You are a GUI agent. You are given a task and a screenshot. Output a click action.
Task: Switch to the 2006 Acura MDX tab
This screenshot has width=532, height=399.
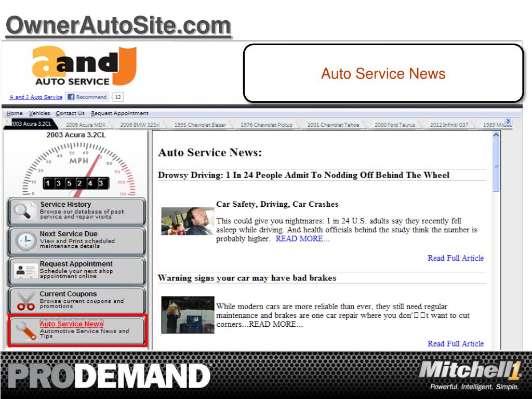coord(86,125)
